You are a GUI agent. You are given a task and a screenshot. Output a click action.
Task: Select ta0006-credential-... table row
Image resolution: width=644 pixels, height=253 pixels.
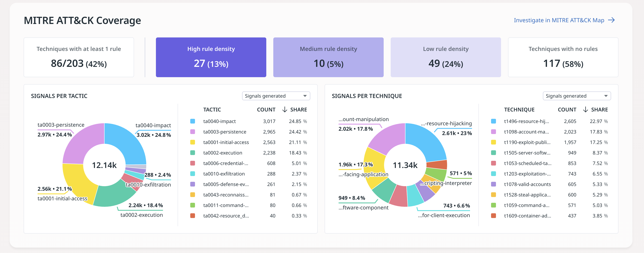pos(248,163)
